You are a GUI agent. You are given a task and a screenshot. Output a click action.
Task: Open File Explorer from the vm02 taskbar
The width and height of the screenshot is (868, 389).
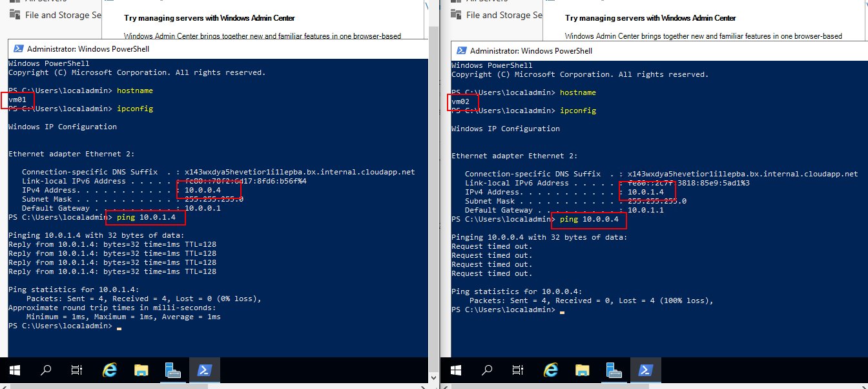(x=583, y=370)
